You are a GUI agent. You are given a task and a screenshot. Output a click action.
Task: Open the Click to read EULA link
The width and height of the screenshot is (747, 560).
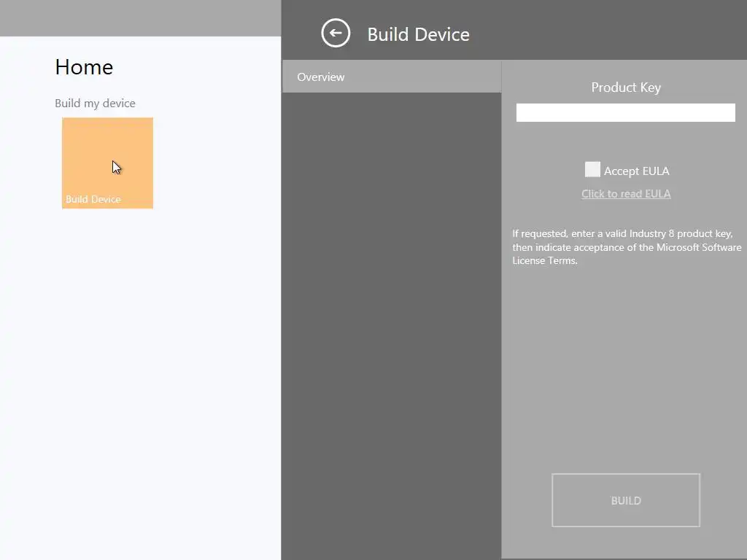tap(626, 194)
